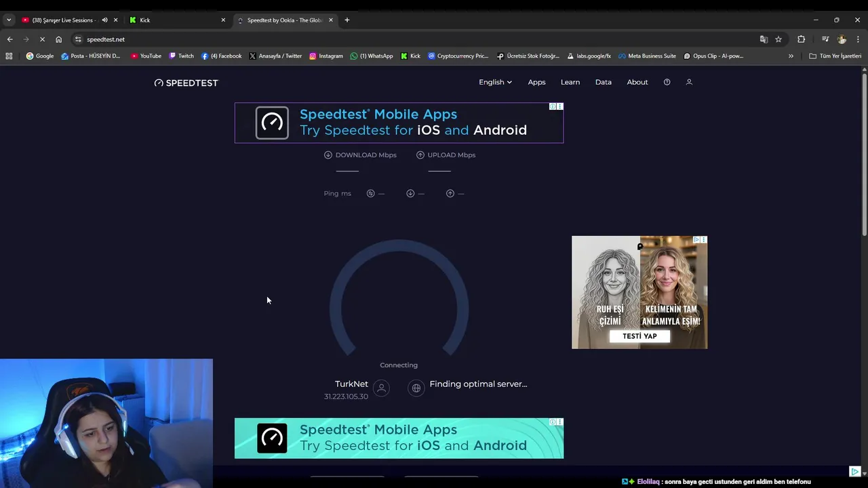Go back with the browser back arrow
The height and width of the screenshot is (488, 868).
[9, 39]
